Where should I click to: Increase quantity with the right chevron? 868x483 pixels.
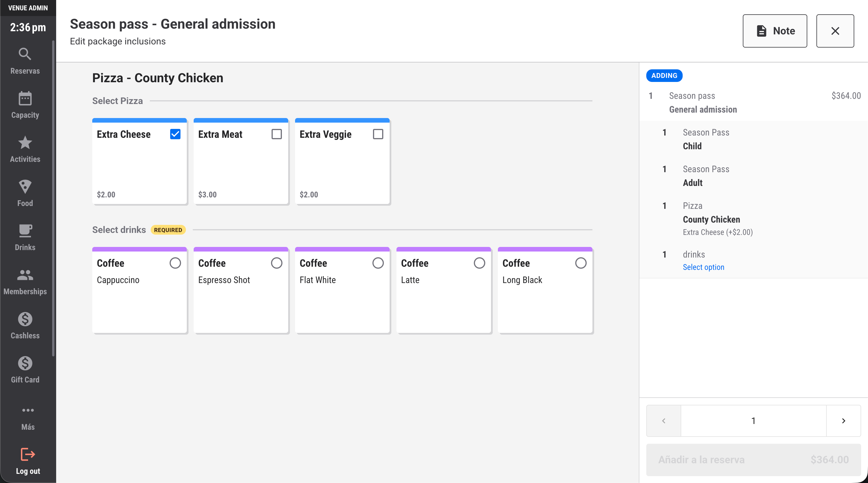coord(843,421)
